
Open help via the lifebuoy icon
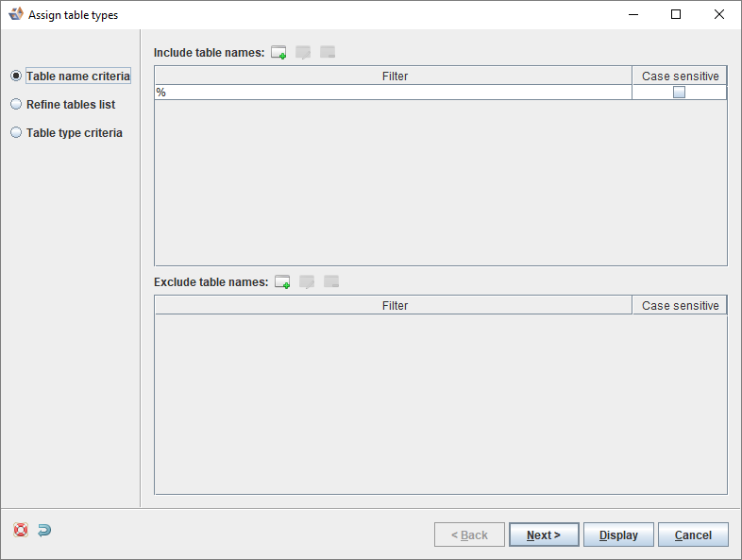coord(21,530)
